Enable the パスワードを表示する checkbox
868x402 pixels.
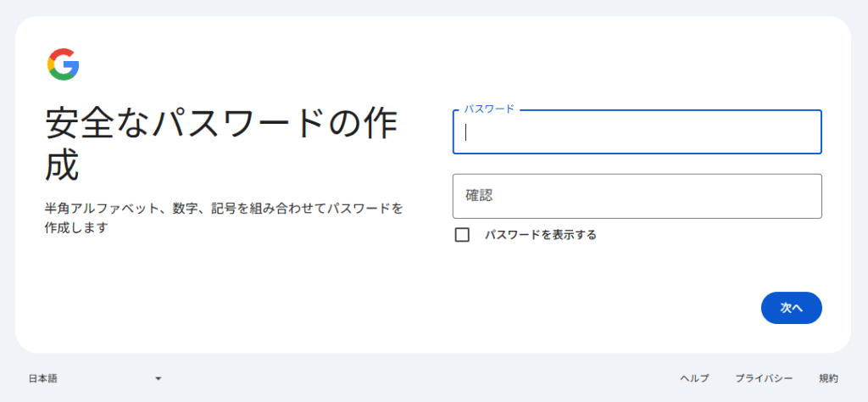[x=462, y=235]
